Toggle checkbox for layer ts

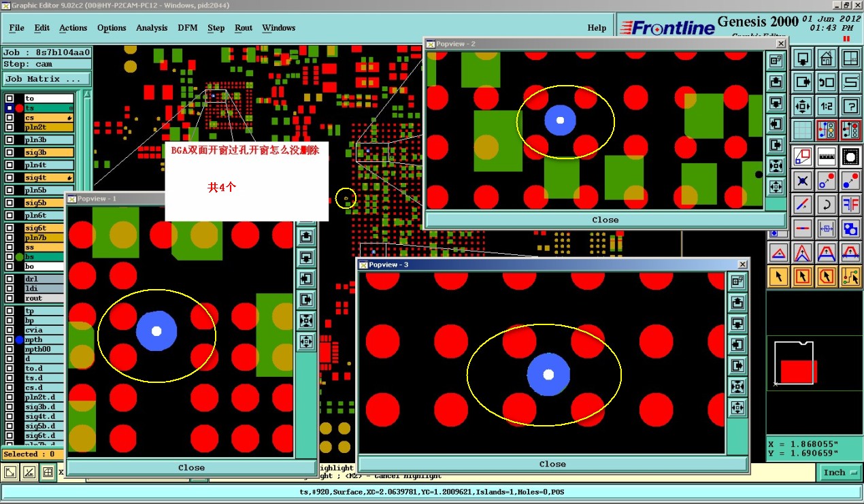[x=10, y=108]
